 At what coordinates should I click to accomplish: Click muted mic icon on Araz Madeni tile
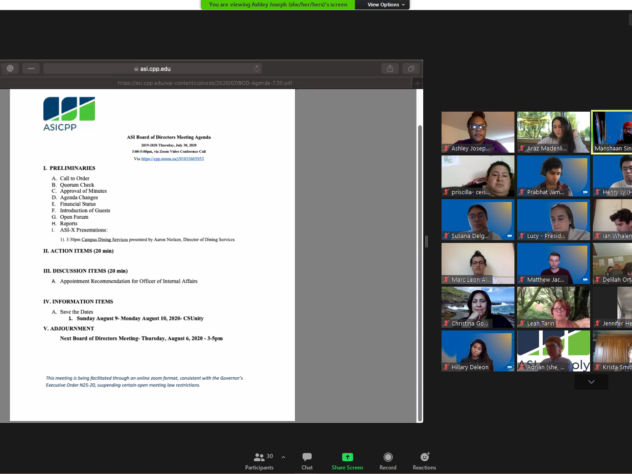coord(522,148)
